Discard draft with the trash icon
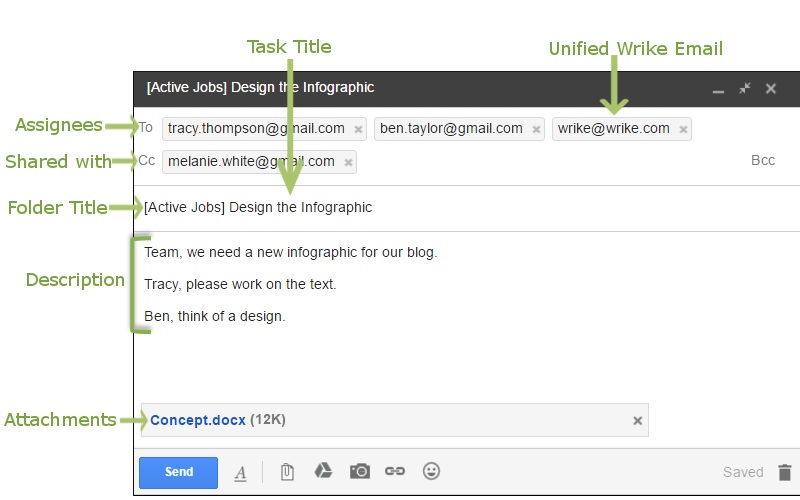Image resolution: width=800 pixels, height=500 pixels. [x=785, y=472]
